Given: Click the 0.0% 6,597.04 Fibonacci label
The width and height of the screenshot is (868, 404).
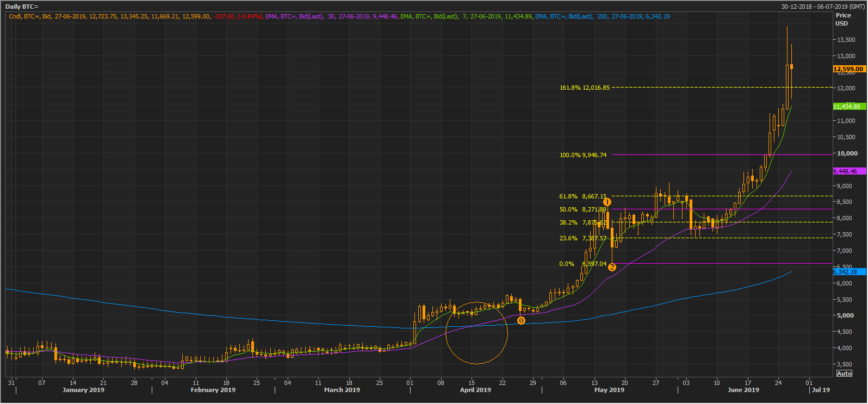Looking at the screenshot, I should tap(583, 264).
